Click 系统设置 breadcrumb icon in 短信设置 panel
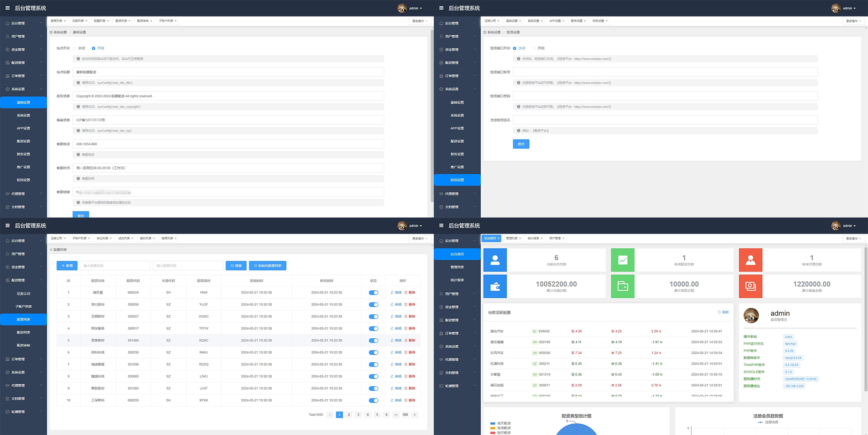 [485, 32]
